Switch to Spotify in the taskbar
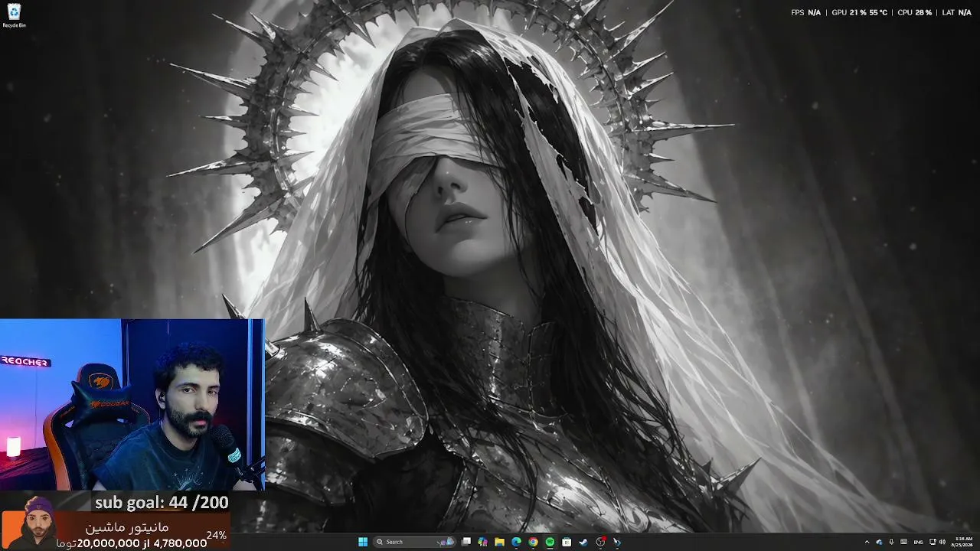 (550, 542)
